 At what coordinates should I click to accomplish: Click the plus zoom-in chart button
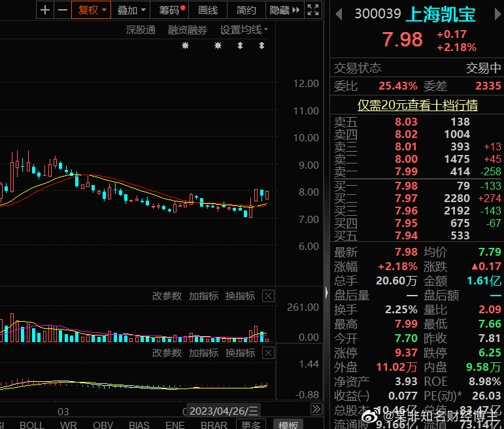point(45,10)
